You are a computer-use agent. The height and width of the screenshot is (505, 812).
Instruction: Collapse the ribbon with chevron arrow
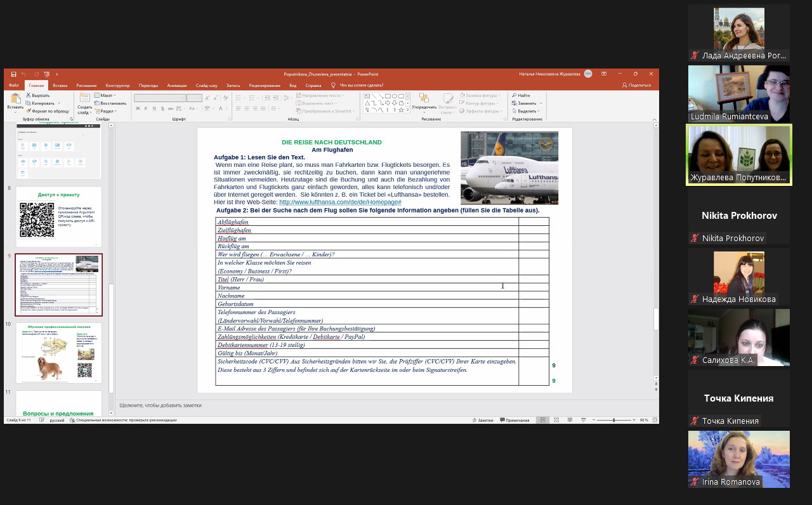655,119
